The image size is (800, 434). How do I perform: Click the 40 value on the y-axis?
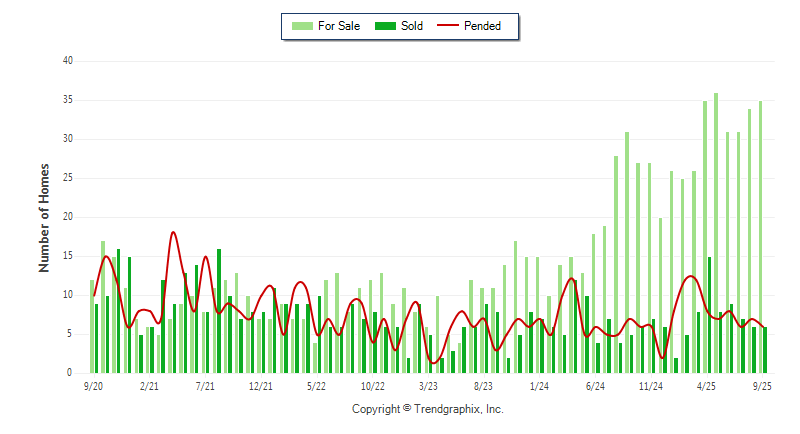(67, 61)
